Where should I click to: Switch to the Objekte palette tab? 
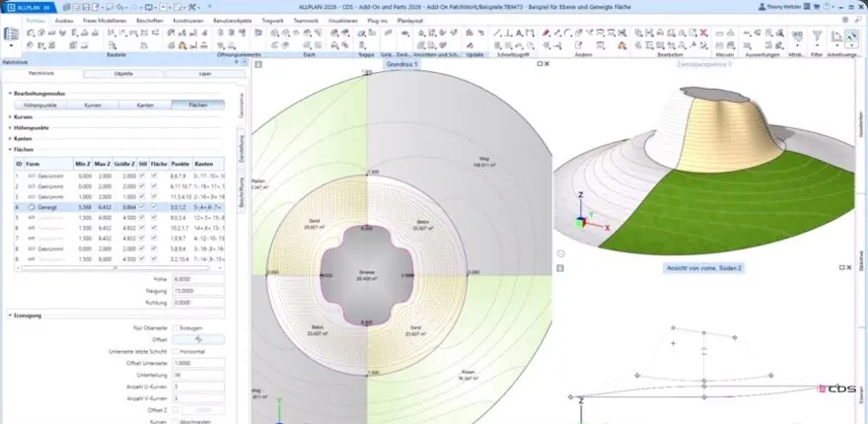point(123,73)
